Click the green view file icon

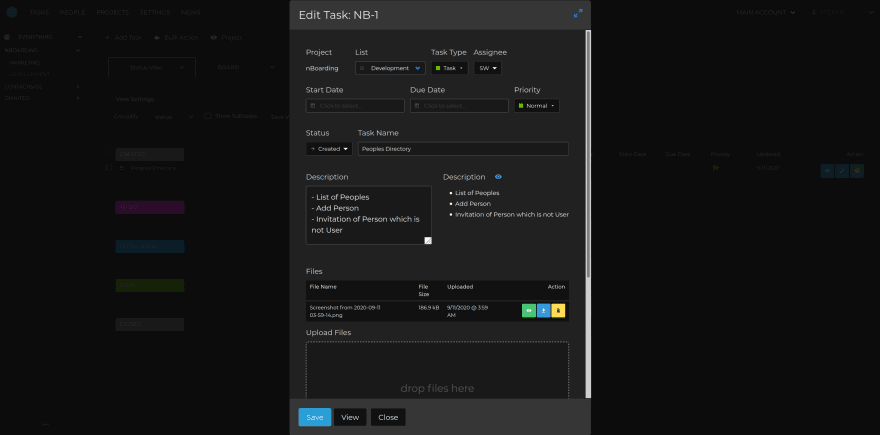[528, 310]
